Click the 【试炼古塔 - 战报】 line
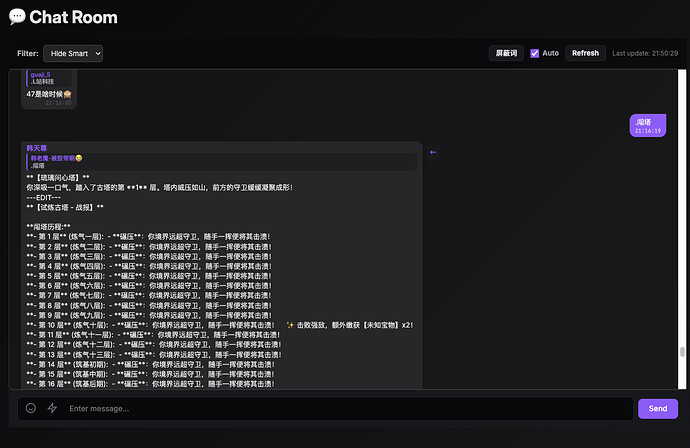 tap(65, 207)
